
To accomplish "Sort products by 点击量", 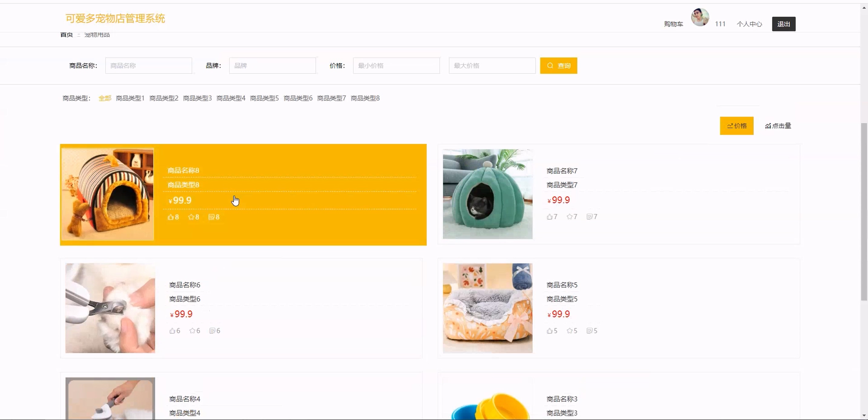I will coord(778,126).
